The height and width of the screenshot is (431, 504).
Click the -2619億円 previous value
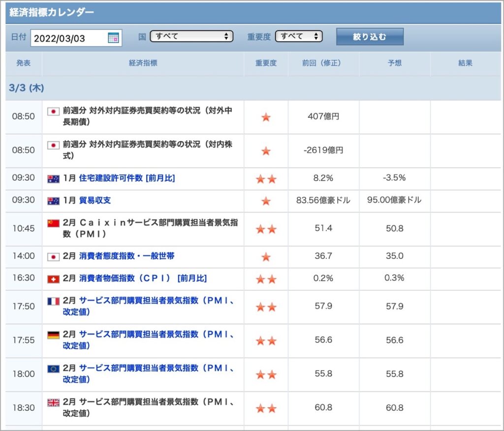click(x=323, y=150)
